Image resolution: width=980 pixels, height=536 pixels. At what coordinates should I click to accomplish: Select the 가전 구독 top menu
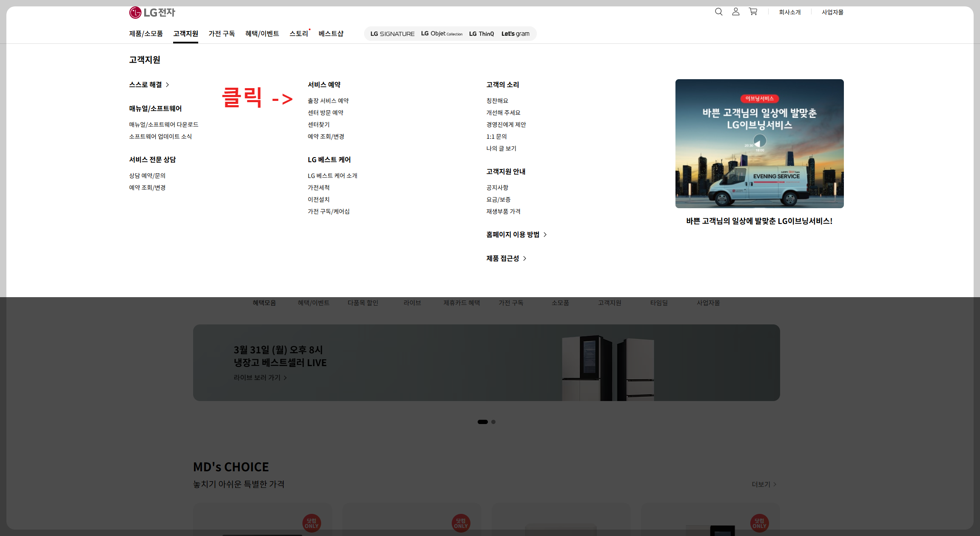click(222, 34)
